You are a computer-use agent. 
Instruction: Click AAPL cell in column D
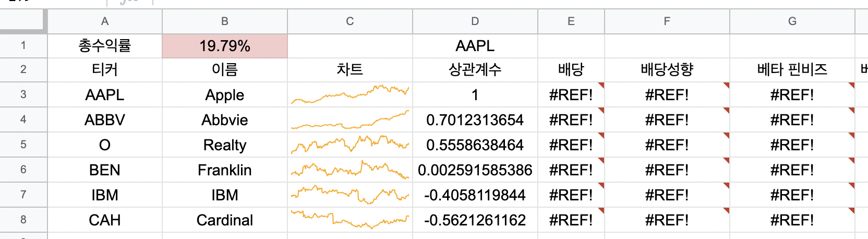[x=475, y=46]
